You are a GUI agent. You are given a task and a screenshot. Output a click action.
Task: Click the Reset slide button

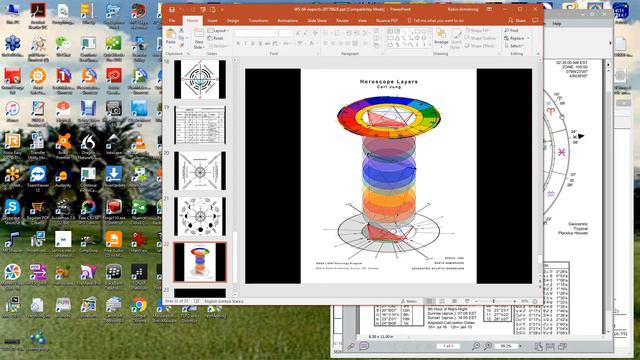tap(216, 38)
